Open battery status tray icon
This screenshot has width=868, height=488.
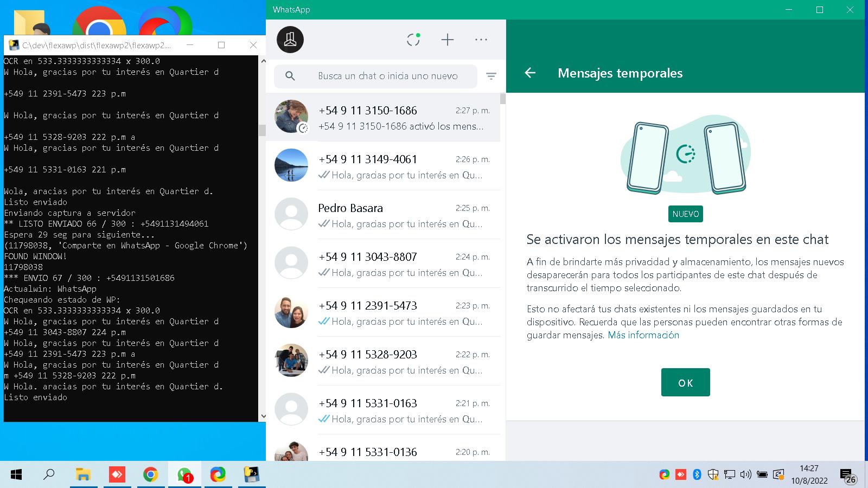(x=762, y=475)
